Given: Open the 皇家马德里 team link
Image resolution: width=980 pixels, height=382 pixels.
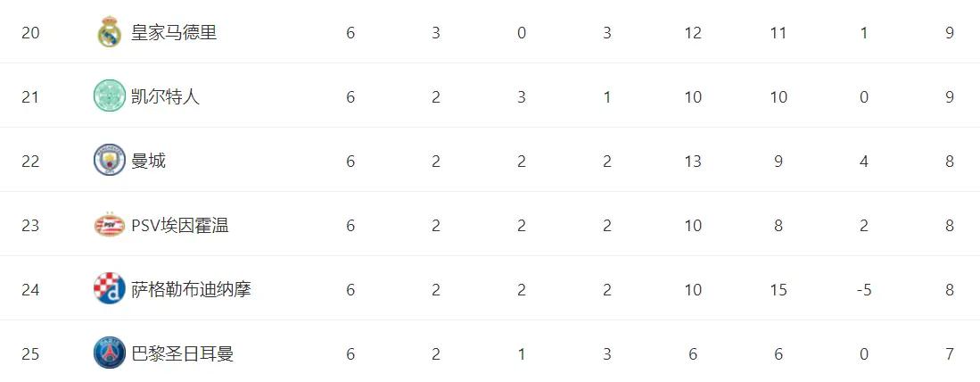Looking at the screenshot, I should (174, 32).
